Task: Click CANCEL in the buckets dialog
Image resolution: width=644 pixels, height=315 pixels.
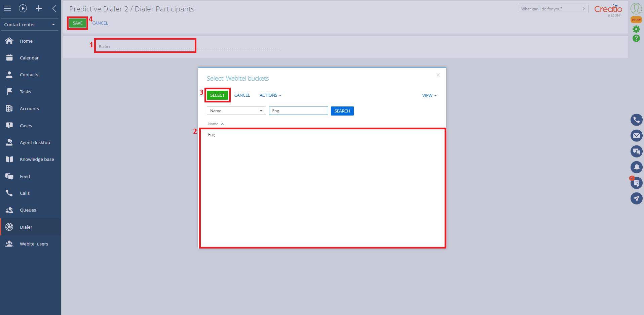Action: pyautogui.click(x=242, y=95)
